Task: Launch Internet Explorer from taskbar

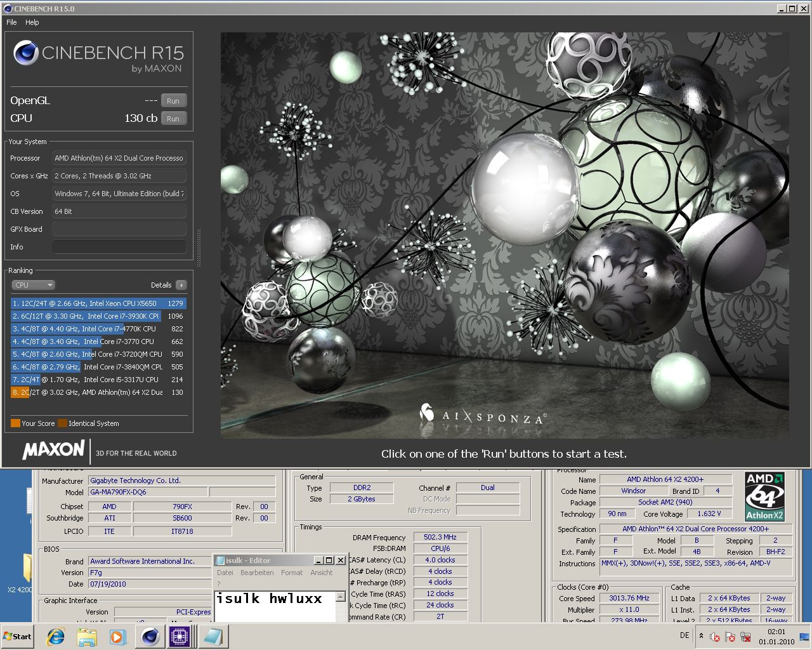Action: coord(56,637)
